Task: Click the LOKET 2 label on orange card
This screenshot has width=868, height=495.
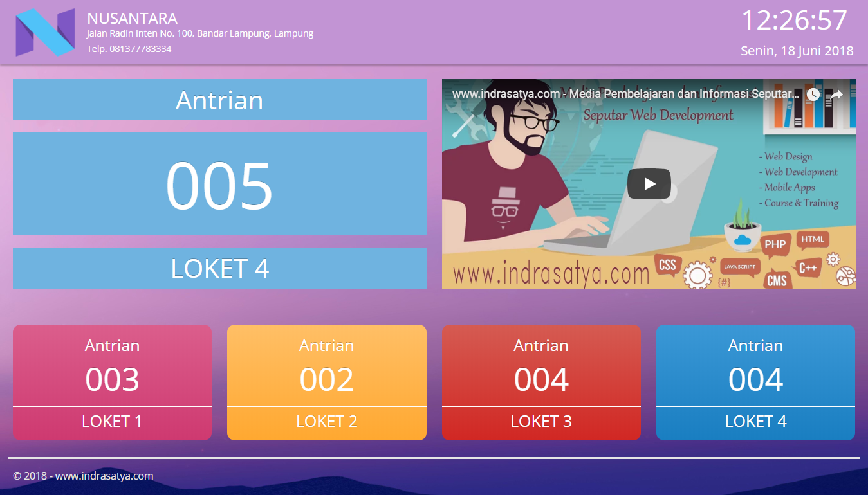Action: pyautogui.click(x=327, y=422)
